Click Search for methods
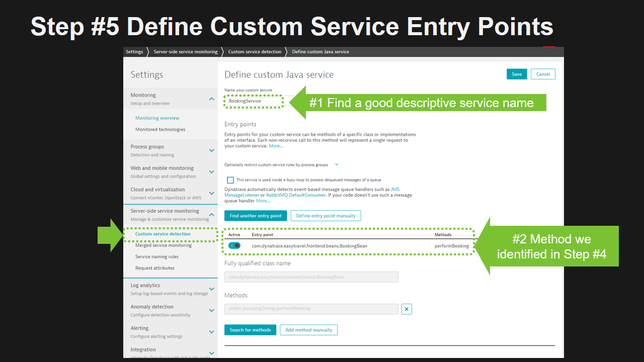Viewport: 644px width, 362px height. click(x=250, y=329)
